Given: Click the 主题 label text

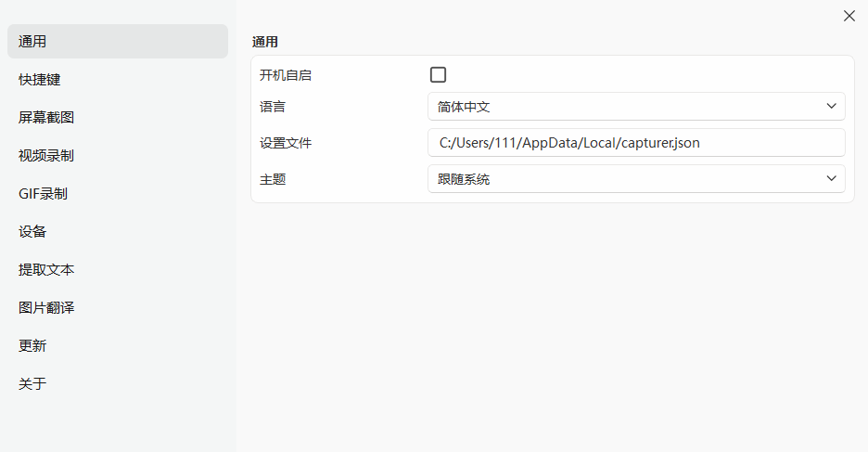Looking at the screenshot, I should click(x=273, y=179).
